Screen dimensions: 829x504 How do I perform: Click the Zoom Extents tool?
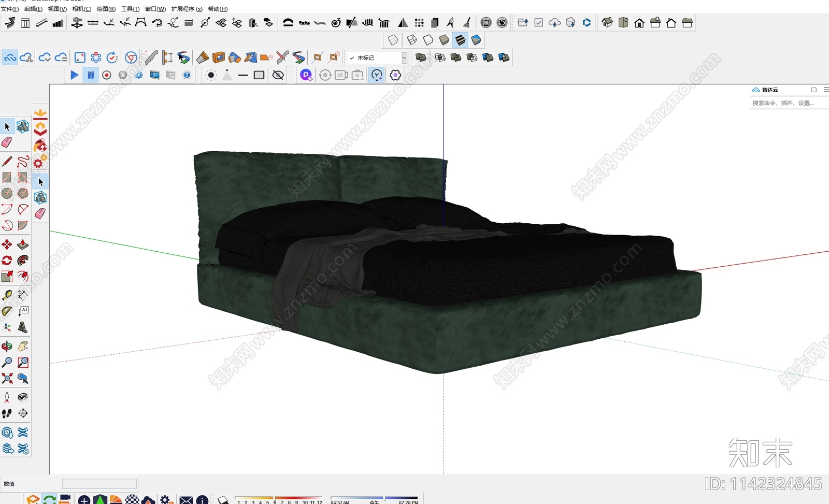pos(7,378)
